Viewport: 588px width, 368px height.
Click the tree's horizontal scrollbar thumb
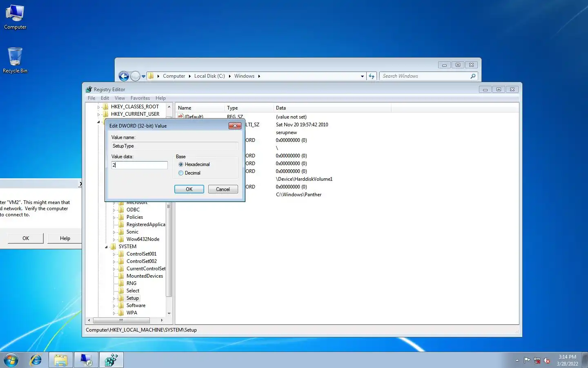click(121, 320)
